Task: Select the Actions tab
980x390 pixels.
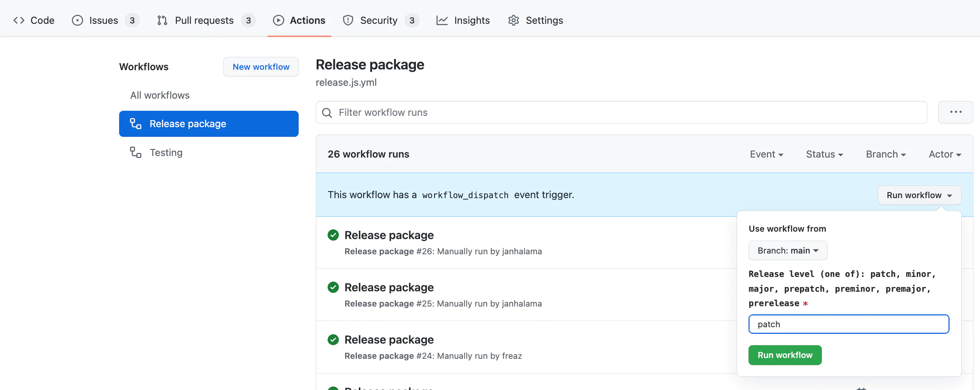Action: click(299, 20)
